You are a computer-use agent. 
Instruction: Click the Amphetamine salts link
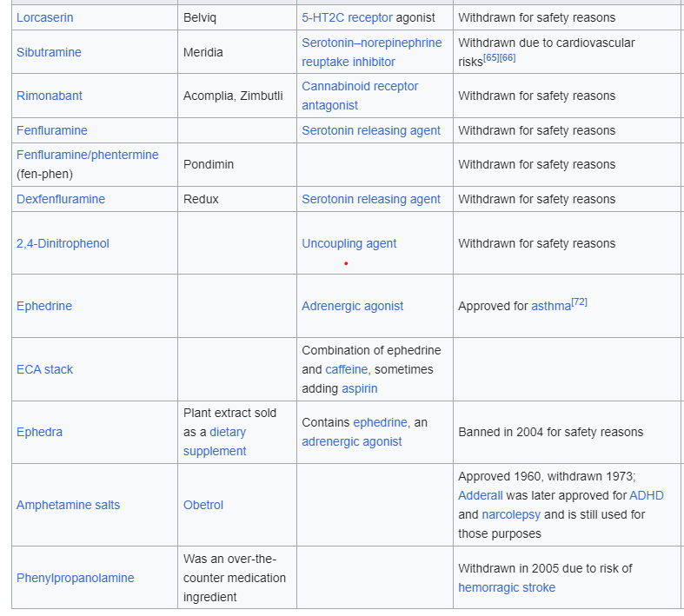tap(68, 505)
